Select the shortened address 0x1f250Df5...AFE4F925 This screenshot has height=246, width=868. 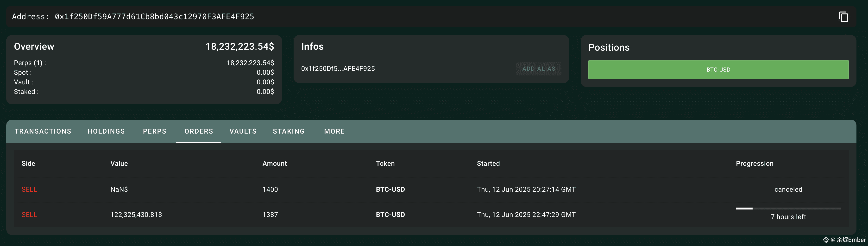[338, 69]
